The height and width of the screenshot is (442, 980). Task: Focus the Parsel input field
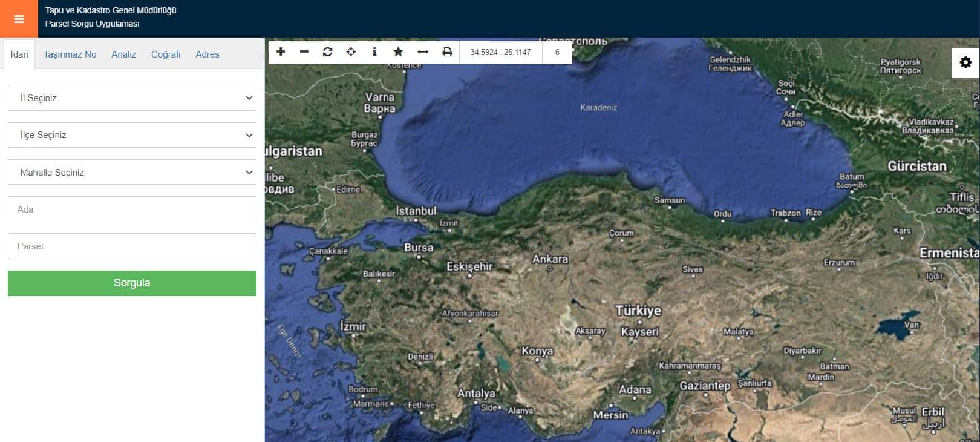(132, 246)
